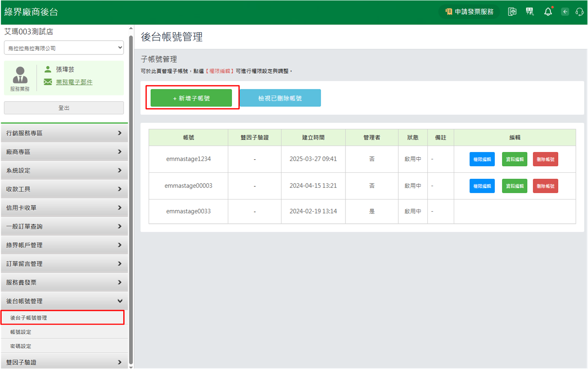Screen dimensions: 588x369
Task: Open the notification bell
Action: pyautogui.click(x=548, y=12)
